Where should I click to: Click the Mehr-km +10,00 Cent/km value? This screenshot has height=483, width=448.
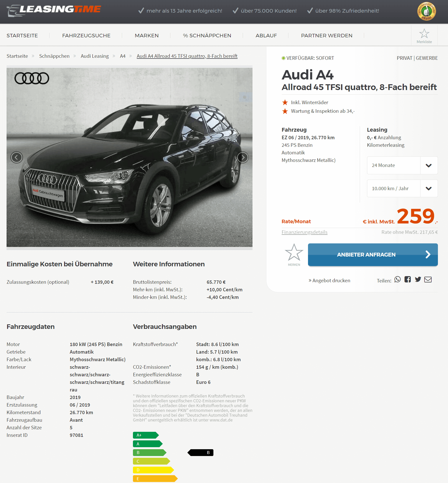(225, 290)
